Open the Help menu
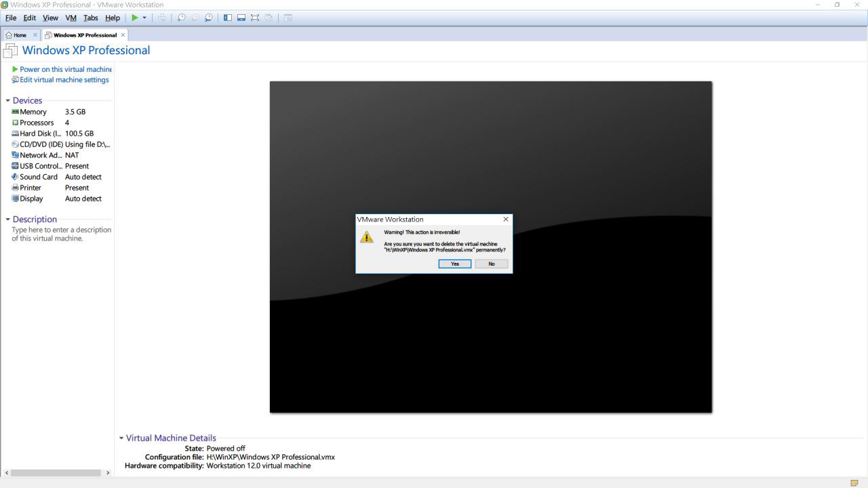Screen dimensions: 868x488 click(113, 18)
